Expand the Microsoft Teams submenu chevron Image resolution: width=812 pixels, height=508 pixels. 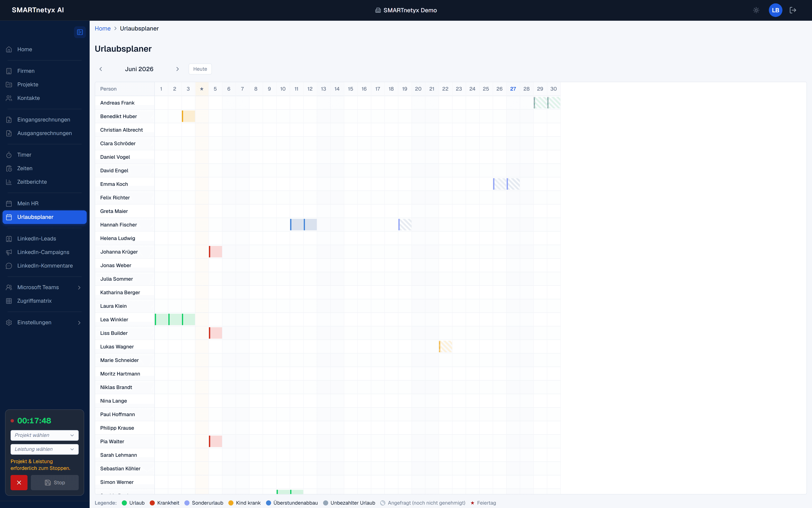tap(79, 288)
